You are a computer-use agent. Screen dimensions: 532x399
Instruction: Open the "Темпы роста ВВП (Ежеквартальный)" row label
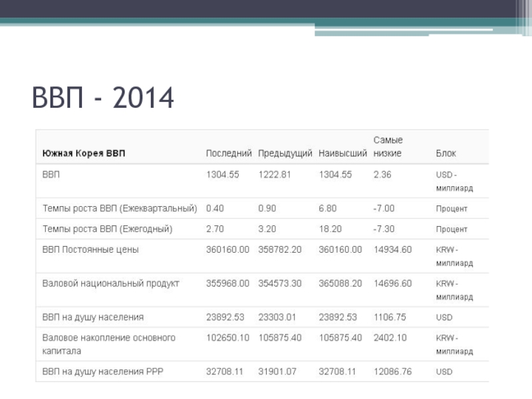click(120, 208)
